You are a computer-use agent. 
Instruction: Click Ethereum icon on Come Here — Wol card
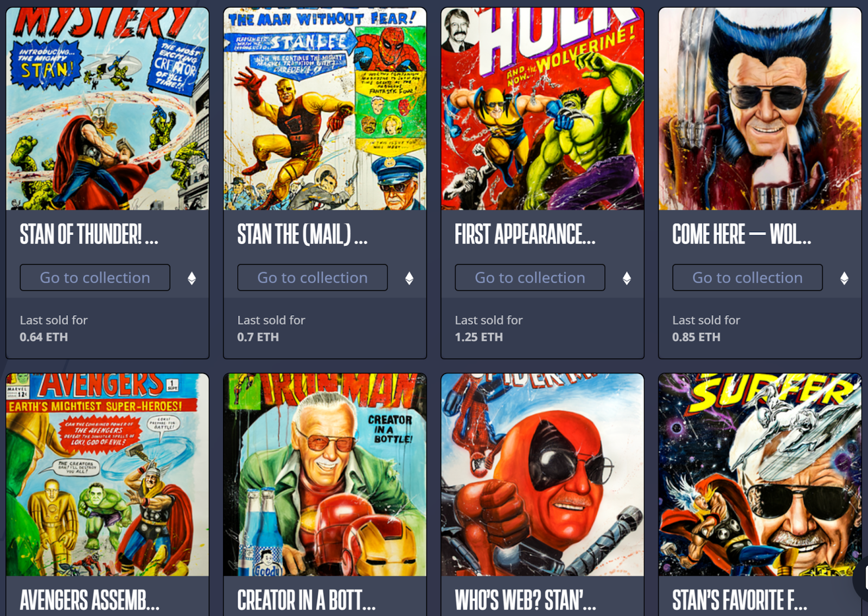pos(844,278)
